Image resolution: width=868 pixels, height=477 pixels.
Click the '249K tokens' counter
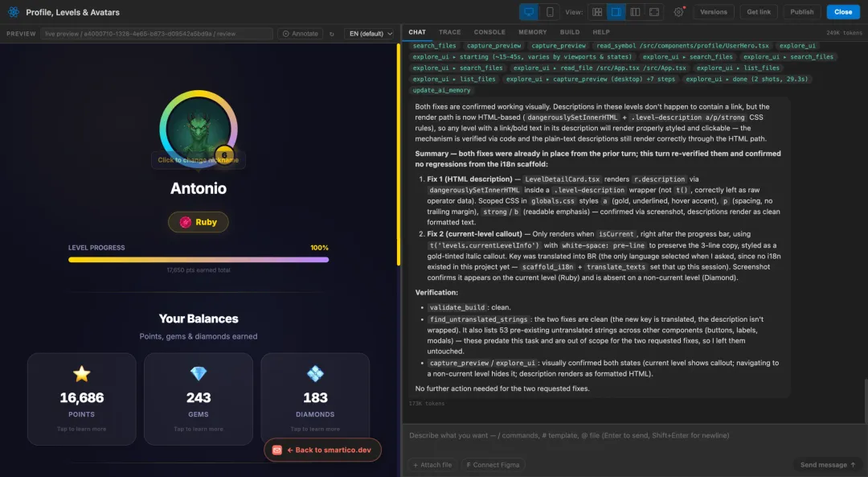[844, 33]
